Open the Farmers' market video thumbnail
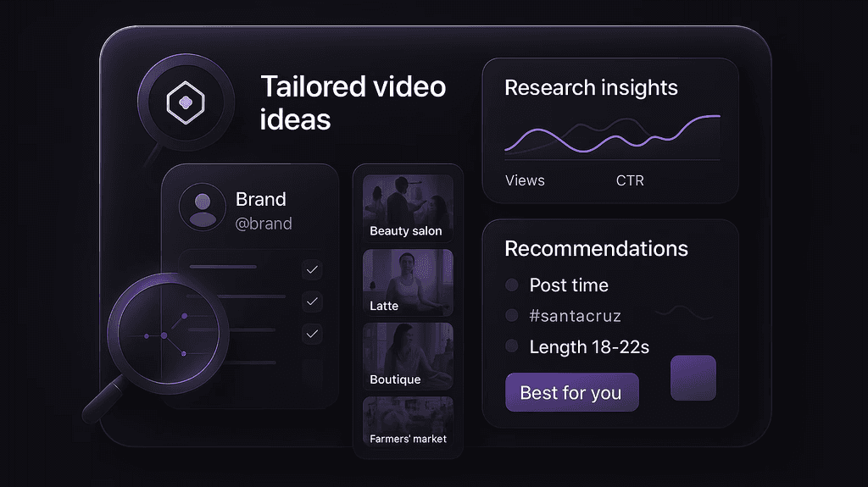This screenshot has height=487, width=868. point(408,422)
